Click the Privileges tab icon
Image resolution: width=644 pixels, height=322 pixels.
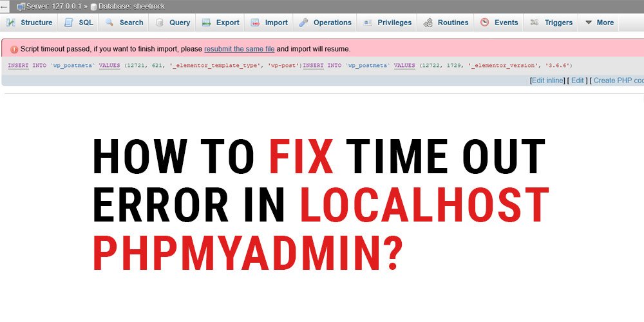(x=368, y=23)
